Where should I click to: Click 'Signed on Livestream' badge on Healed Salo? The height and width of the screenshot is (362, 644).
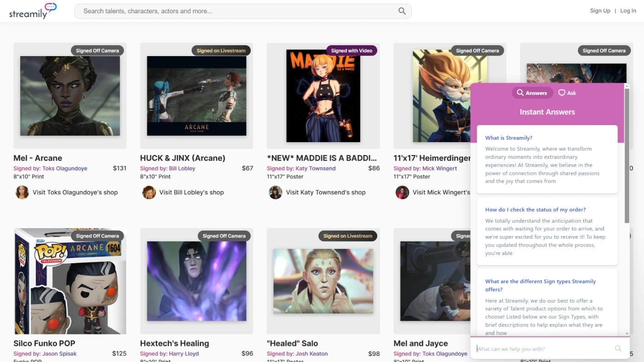348,236
